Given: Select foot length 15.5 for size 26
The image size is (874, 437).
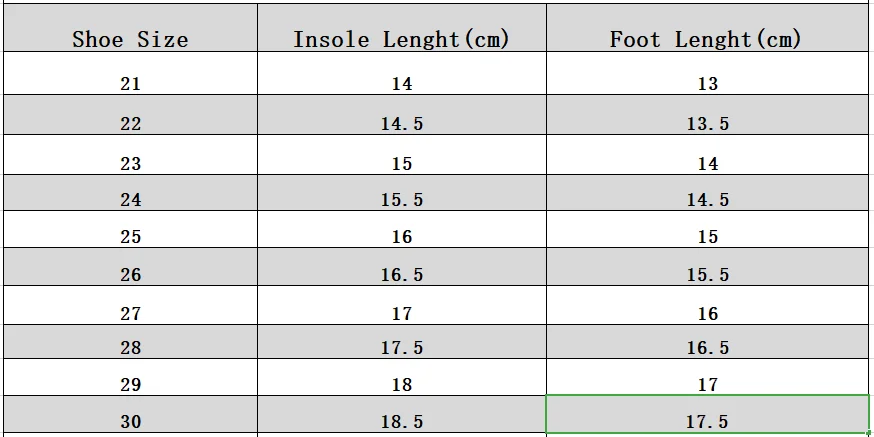Looking at the screenshot, I should point(707,275).
